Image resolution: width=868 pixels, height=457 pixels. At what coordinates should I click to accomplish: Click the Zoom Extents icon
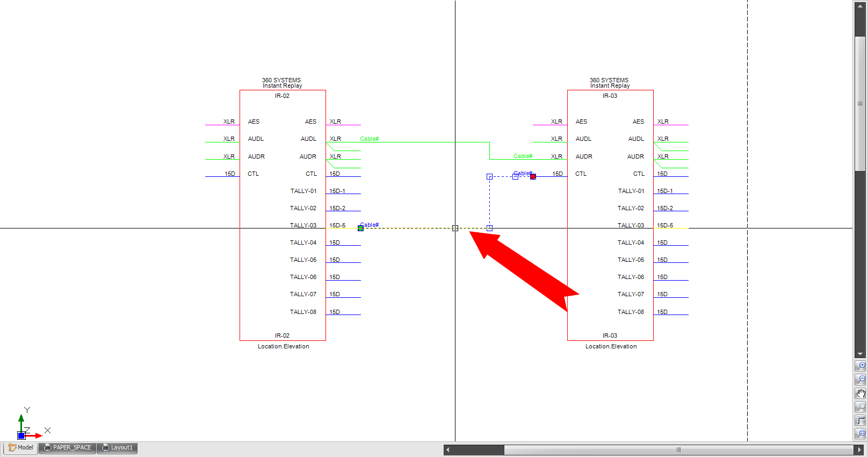pyautogui.click(x=860, y=434)
